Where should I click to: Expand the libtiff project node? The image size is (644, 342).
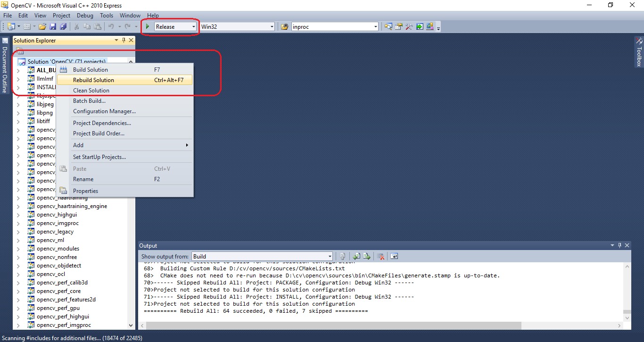[x=18, y=121]
